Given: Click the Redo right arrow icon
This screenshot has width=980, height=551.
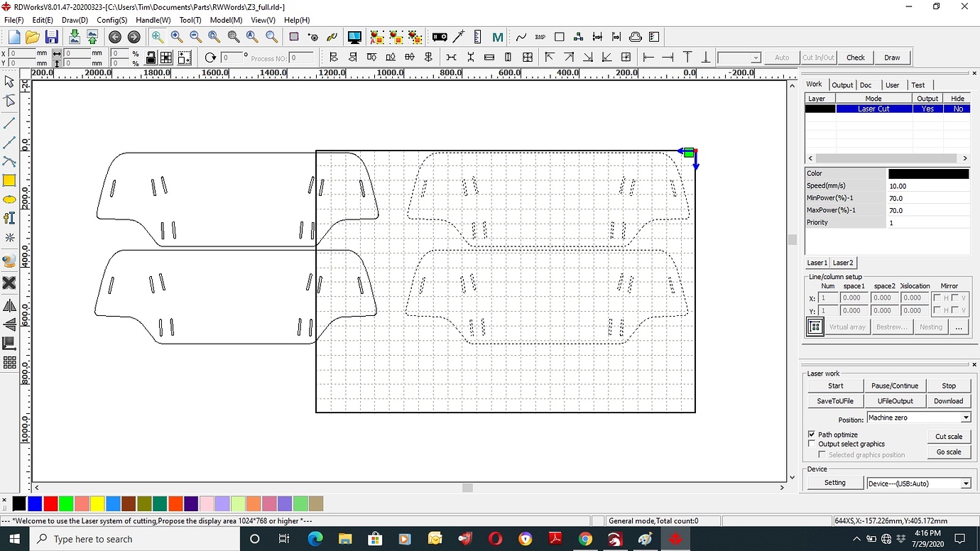Looking at the screenshot, I should 134,37.
